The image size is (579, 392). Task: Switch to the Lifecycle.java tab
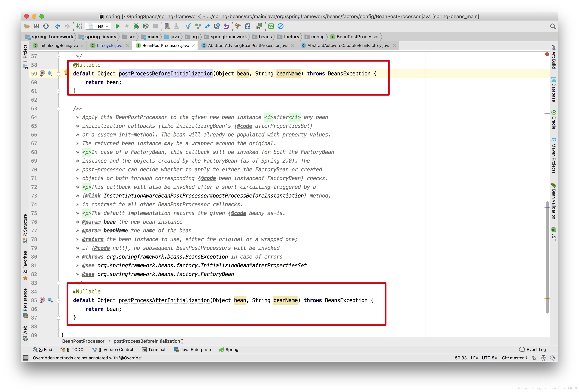click(x=110, y=45)
